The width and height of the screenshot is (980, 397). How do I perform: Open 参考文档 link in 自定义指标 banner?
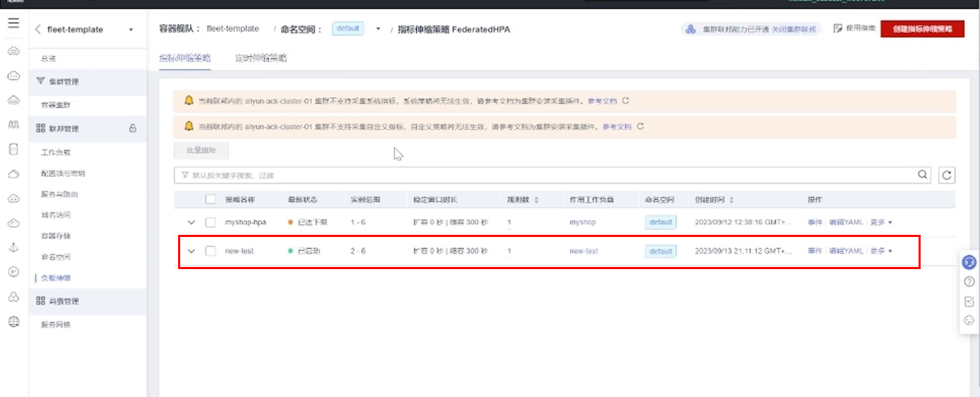point(616,127)
